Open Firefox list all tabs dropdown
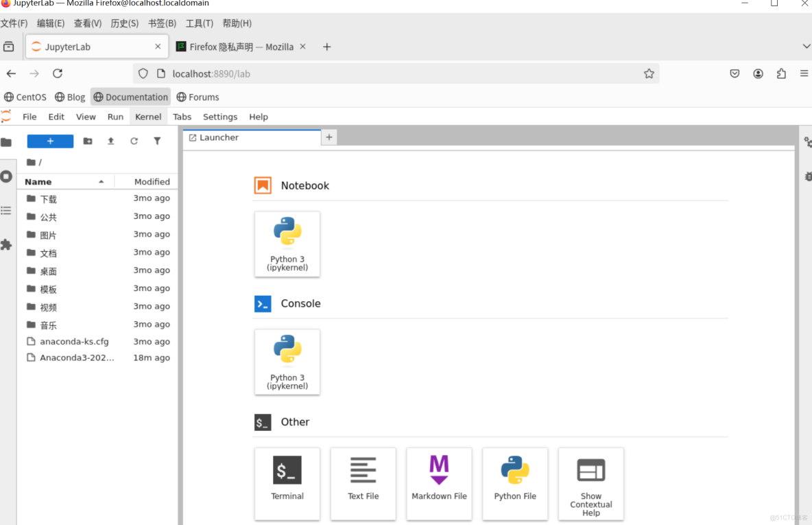 [x=806, y=47]
